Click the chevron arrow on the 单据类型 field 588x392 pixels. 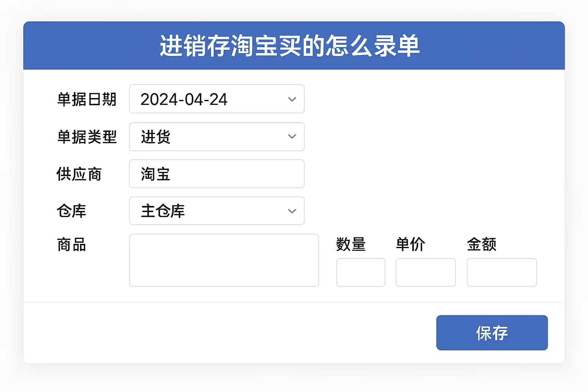(292, 137)
